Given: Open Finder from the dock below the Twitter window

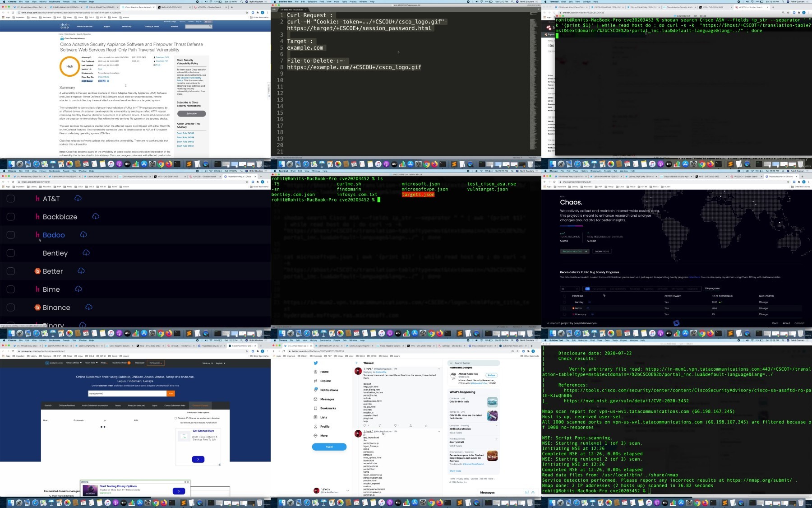Looking at the screenshot, I should (x=282, y=503).
